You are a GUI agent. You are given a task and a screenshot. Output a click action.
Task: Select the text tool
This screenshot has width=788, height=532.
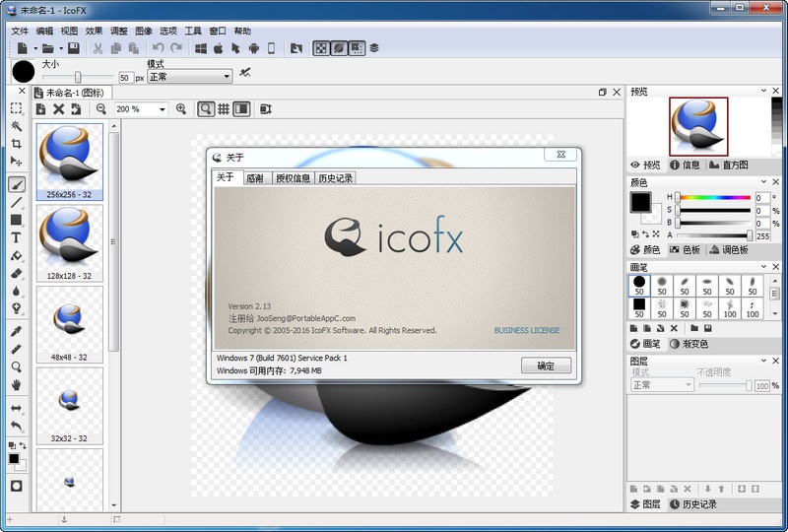16,237
